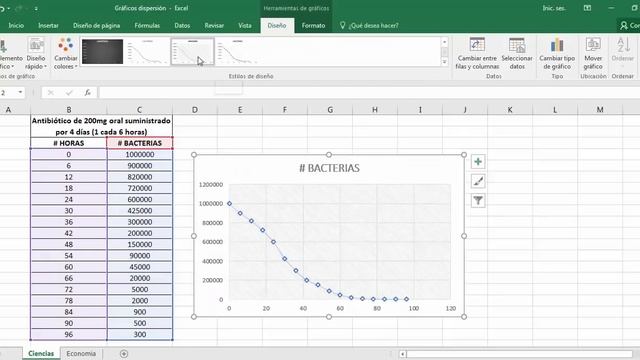This screenshot has height=360, width=640.
Task: Open the Inicio tab
Action: [x=16, y=25]
